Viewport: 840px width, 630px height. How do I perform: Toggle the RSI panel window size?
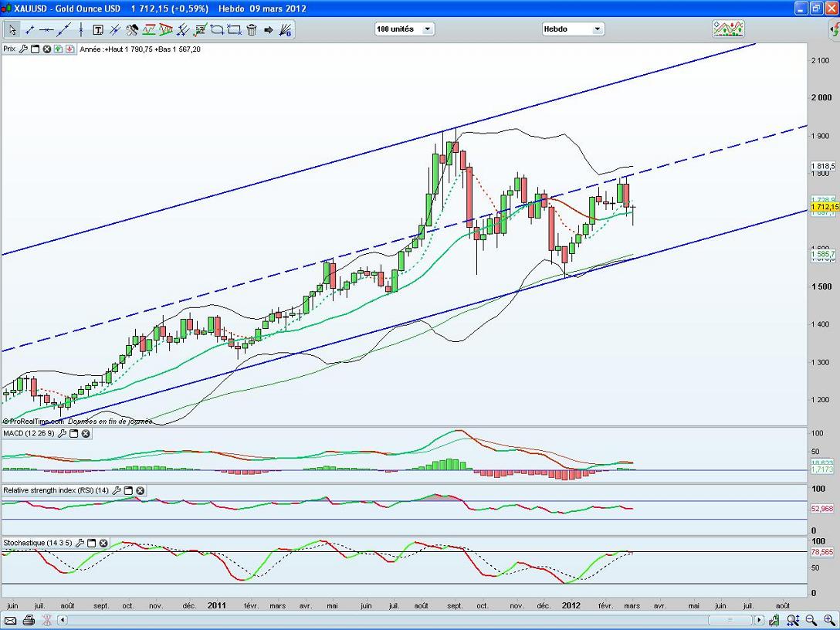128,490
